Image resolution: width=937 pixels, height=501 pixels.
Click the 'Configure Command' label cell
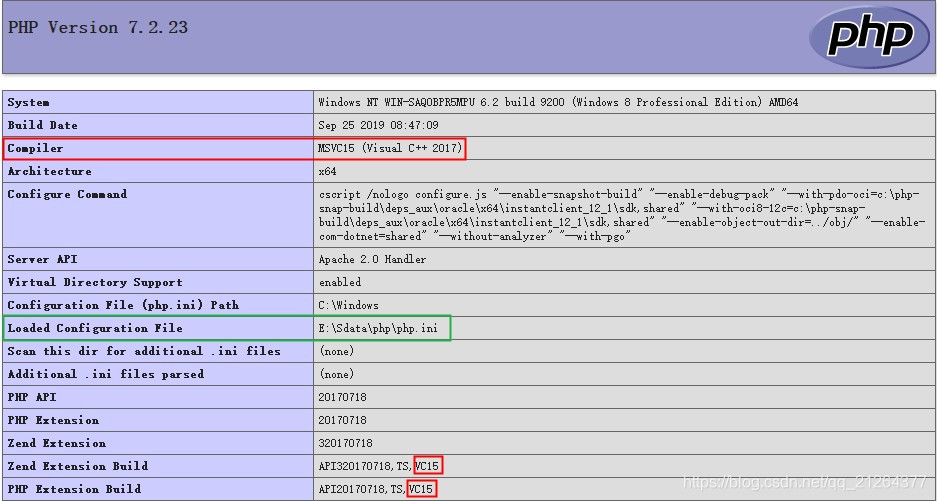pyautogui.click(x=158, y=215)
